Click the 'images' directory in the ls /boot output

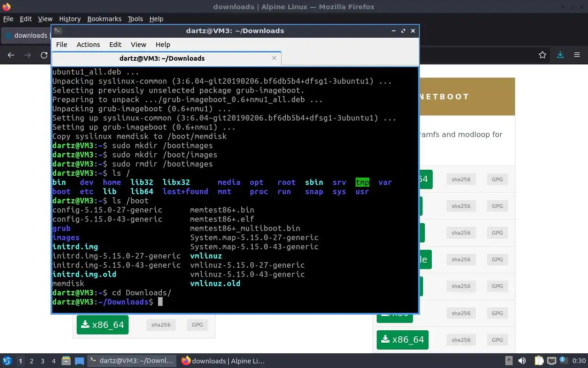click(x=66, y=237)
